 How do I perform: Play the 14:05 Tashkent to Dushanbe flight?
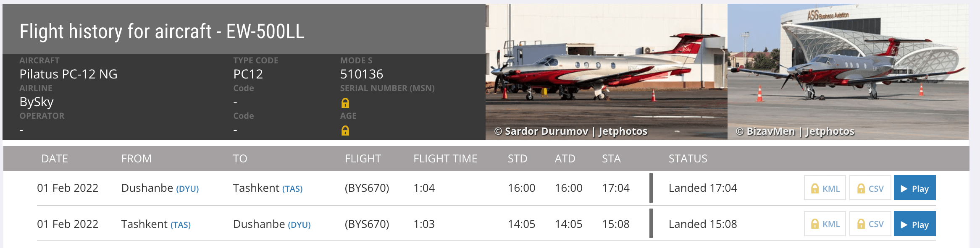[x=914, y=224]
